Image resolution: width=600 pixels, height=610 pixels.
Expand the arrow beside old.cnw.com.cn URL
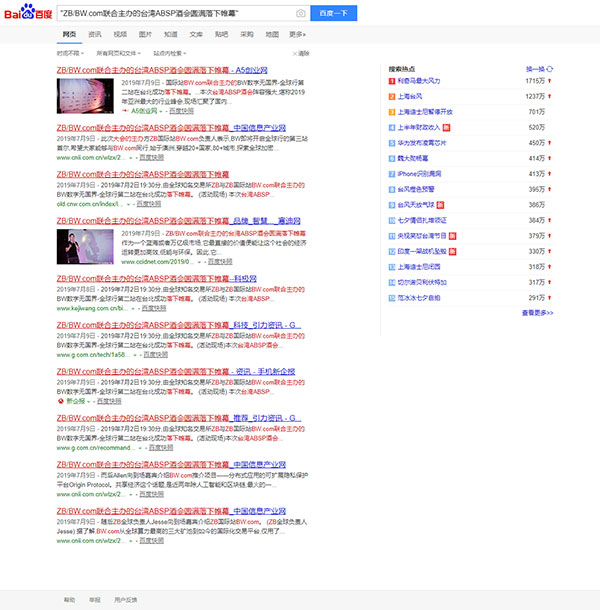[128, 204]
